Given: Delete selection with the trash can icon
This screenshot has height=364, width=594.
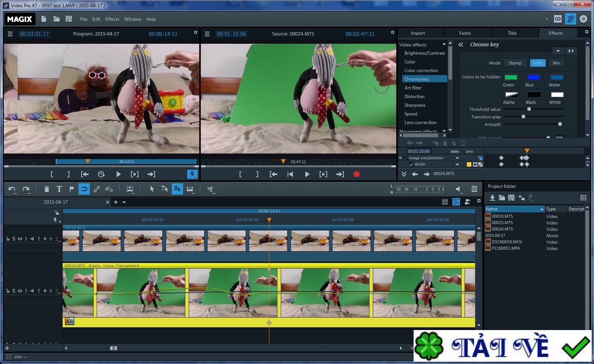Looking at the screenshot, I should (46, 189).
